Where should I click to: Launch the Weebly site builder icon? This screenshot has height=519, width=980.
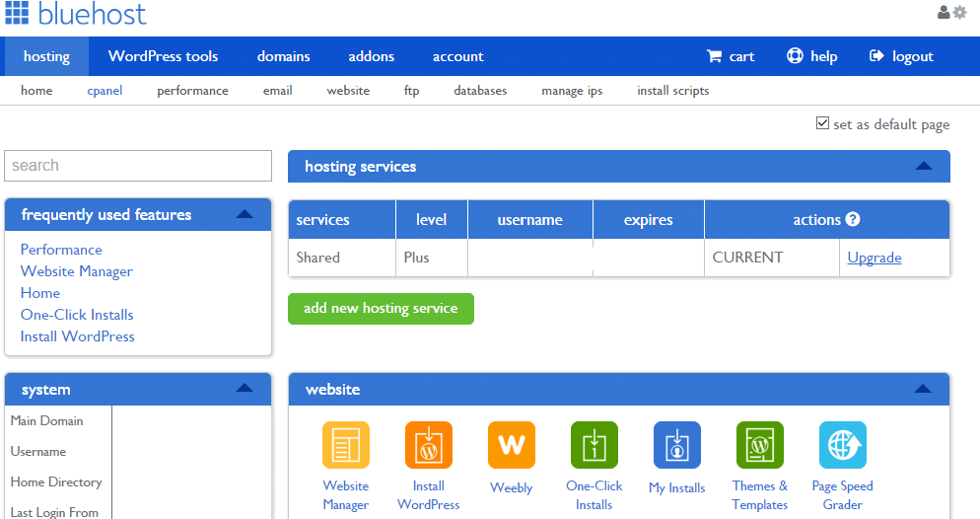(x=512, y=445)
